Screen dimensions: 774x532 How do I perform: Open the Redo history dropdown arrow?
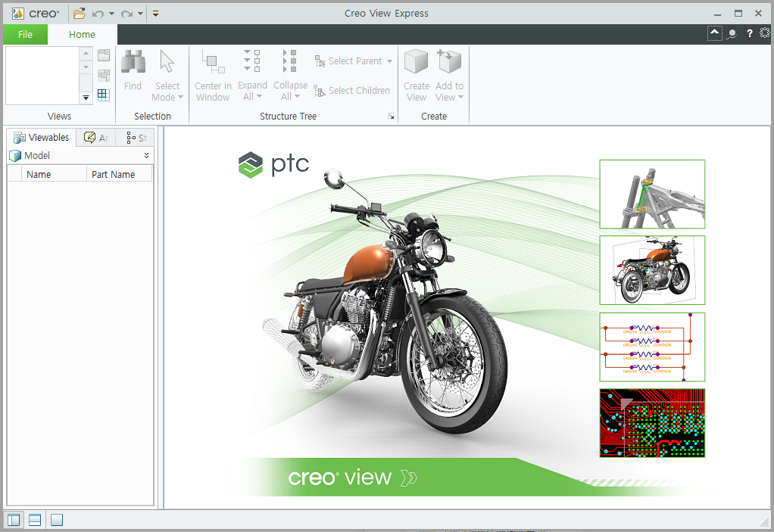click(140, 14)
